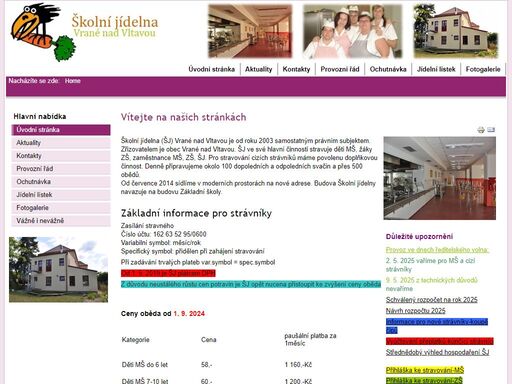Select Úvodní stránka in Hlavní nabídka sidebar

click(61, 130)
